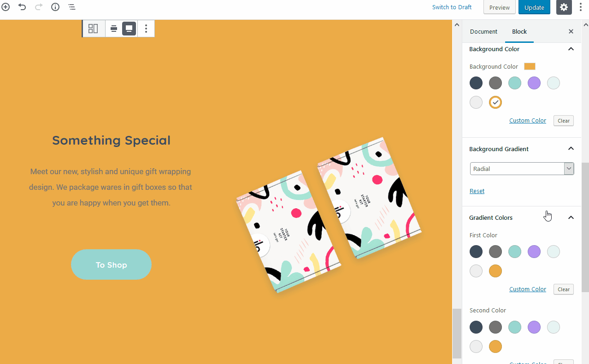Open block toolbar more options

146,29
